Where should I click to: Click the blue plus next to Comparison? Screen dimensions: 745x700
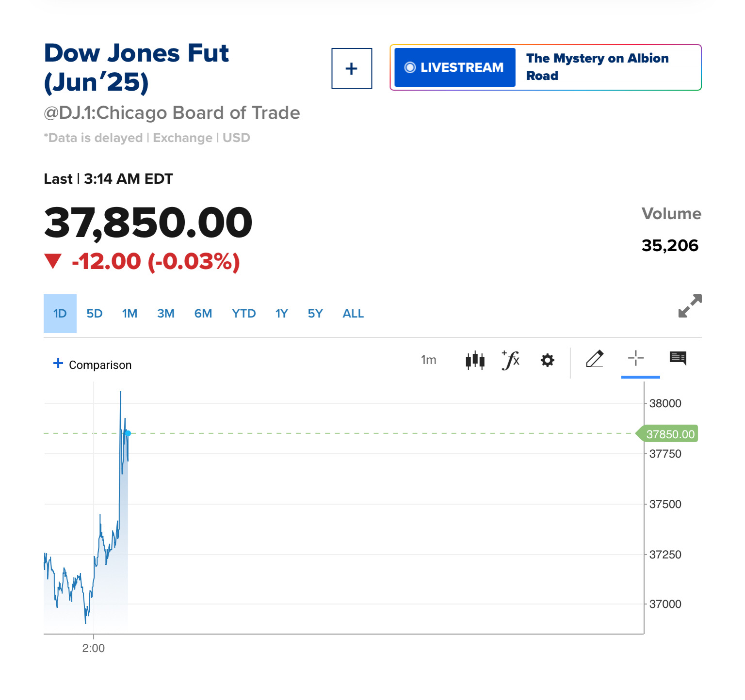pos(58,364)
